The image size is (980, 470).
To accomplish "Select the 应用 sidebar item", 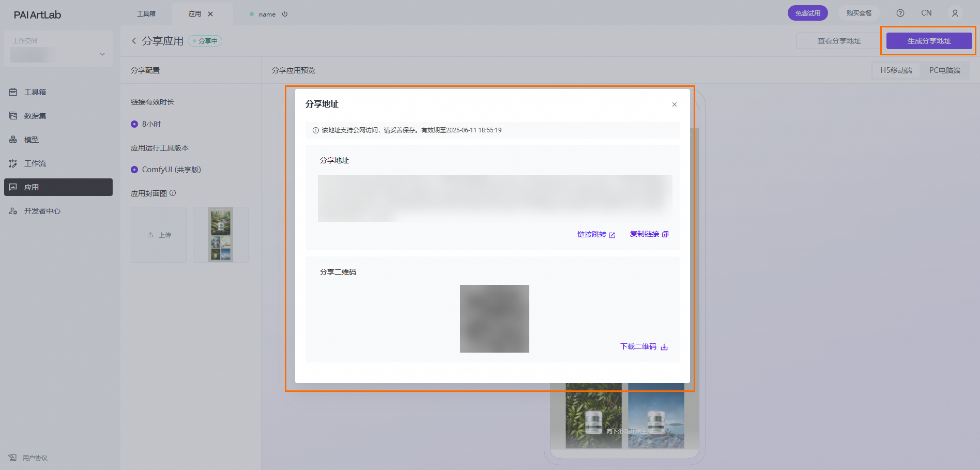I will pos(58,187).
